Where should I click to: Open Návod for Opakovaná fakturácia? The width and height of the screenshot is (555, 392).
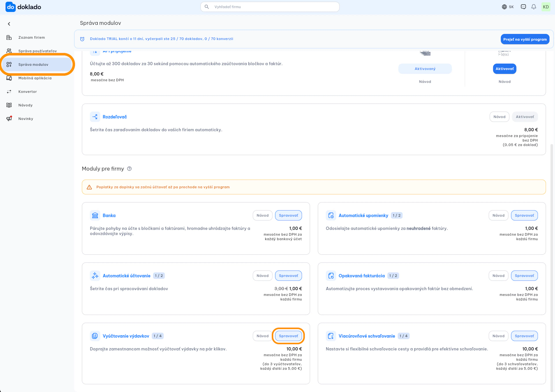(x=498, y=275)
